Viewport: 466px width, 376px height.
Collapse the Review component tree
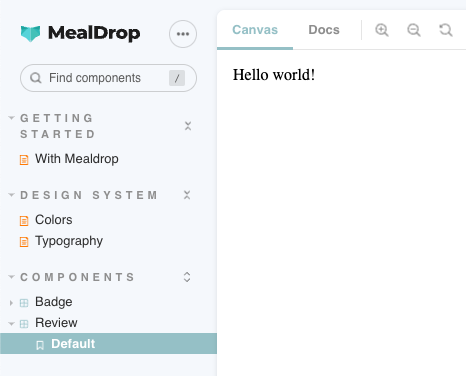11,323
